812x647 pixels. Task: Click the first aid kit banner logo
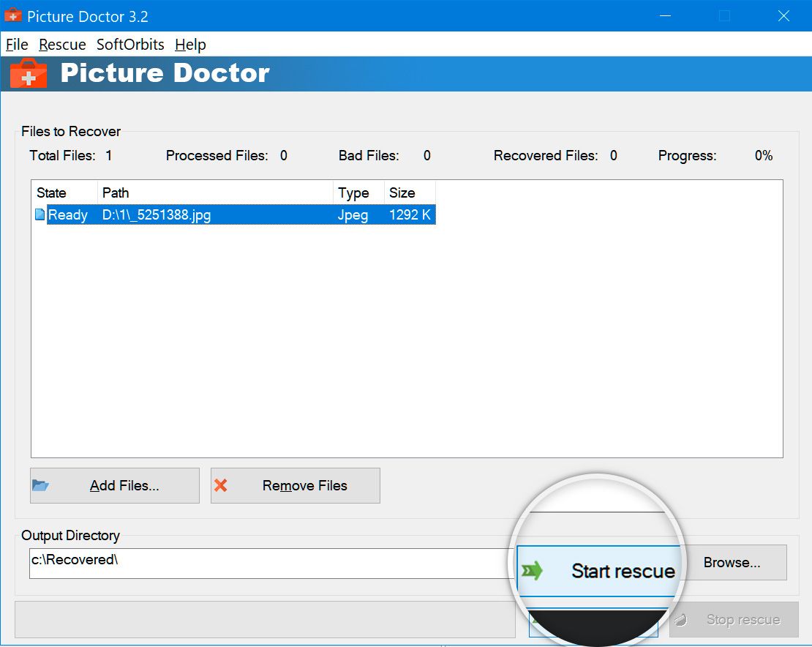click(x=29, y=73)
